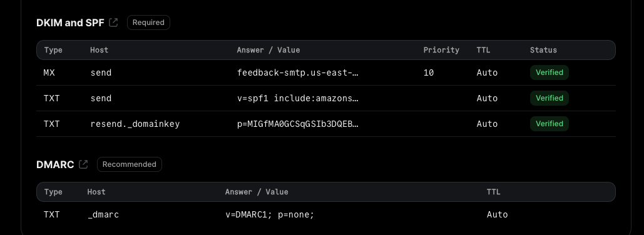Select the send host in TXT row
Screen dimensions: 644x235
(x=101, y=98)
